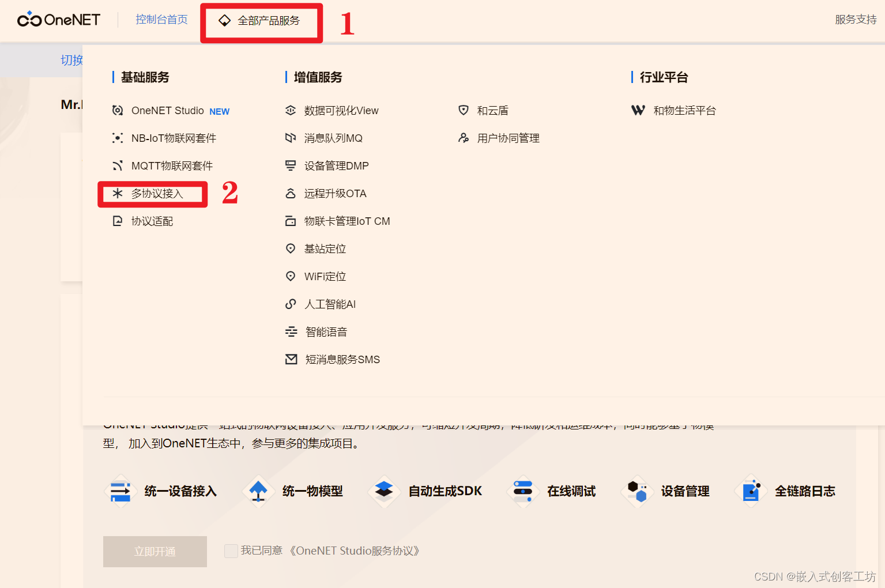Click the 数据可视化View icon
The height and width of the screenshot is (588, 885).
(x=291, y=110)
